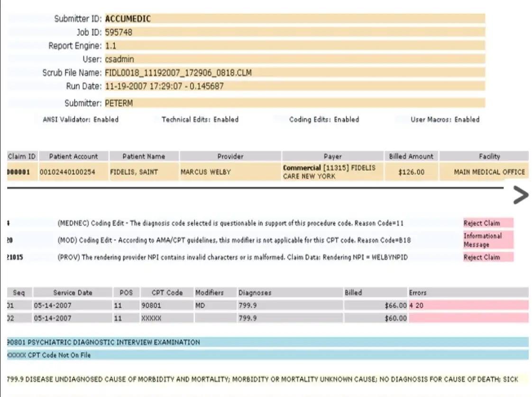This screenshot has width=532, height=397.
Task: Click the Billed Amount column header
Action: pos(411,156)
